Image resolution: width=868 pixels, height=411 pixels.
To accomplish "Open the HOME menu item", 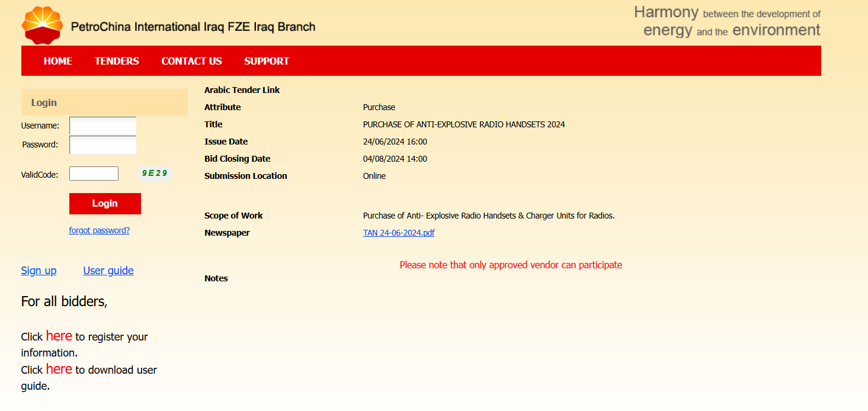I will pyautogui.click(x=58, y=61).
